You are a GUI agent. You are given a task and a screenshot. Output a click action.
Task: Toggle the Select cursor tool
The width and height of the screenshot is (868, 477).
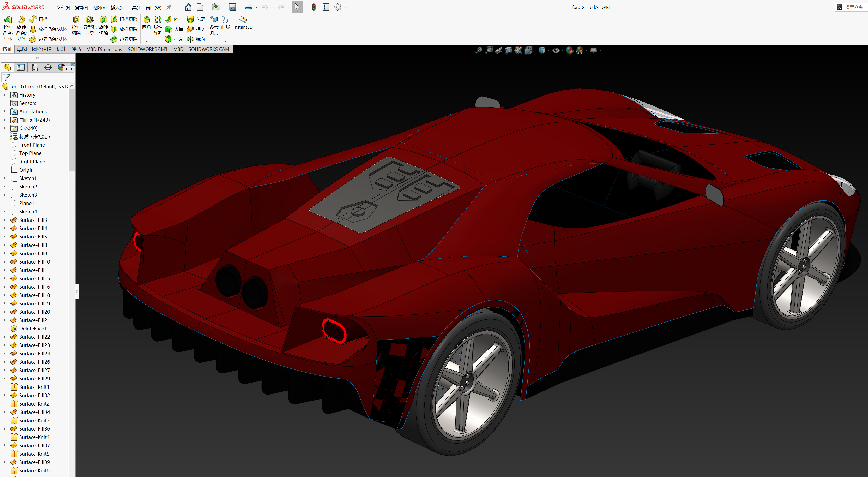tap(297, 7)
